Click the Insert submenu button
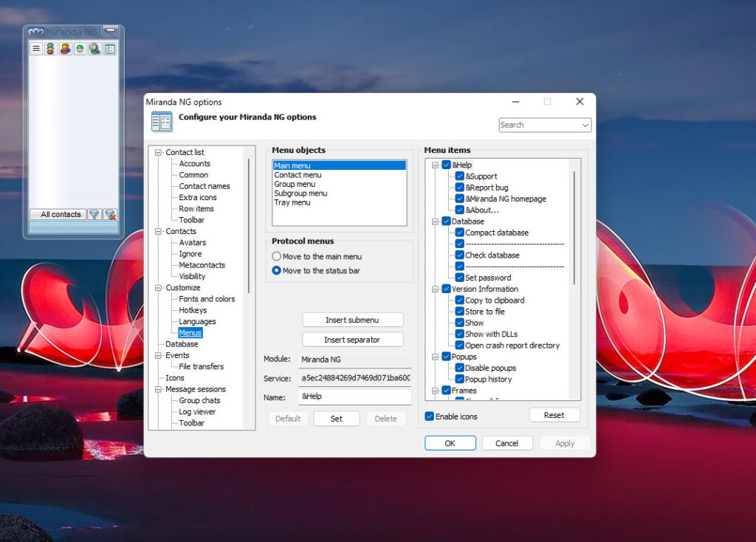The width and height of the screenshot is (756, 542). [x=352, y=320]
